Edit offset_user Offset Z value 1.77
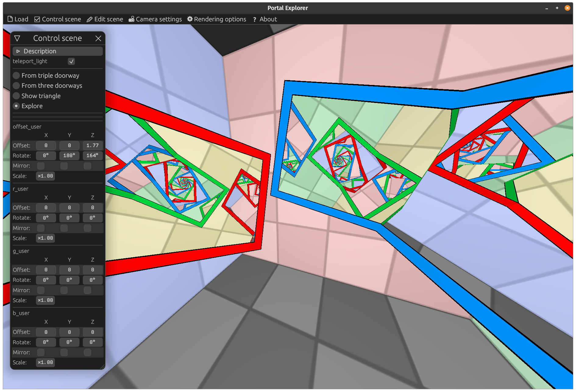576x392 pixels. (93, 146)
